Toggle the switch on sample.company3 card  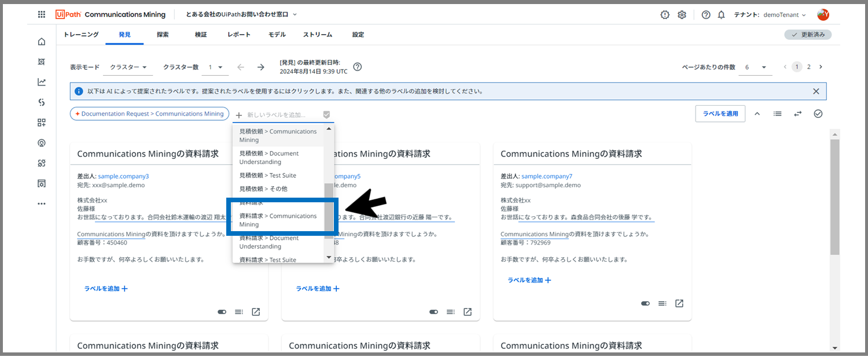[x=222, y=312]
